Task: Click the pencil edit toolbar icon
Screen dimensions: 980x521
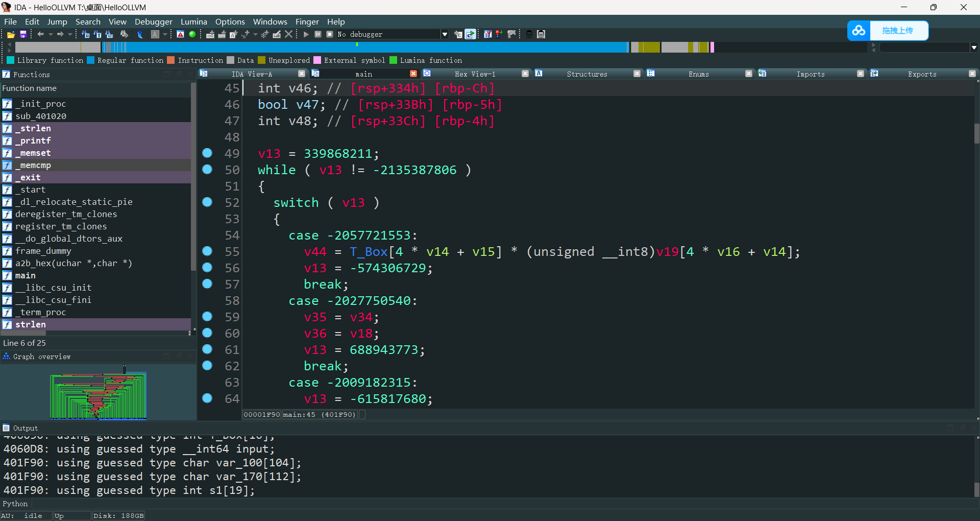Action: pos(277,34)
